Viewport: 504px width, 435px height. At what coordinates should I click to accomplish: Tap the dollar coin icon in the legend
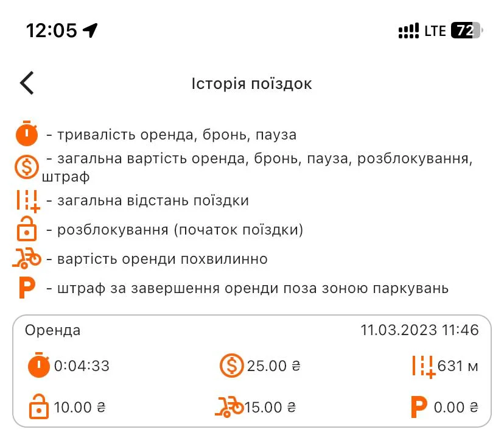coord(27,167)
